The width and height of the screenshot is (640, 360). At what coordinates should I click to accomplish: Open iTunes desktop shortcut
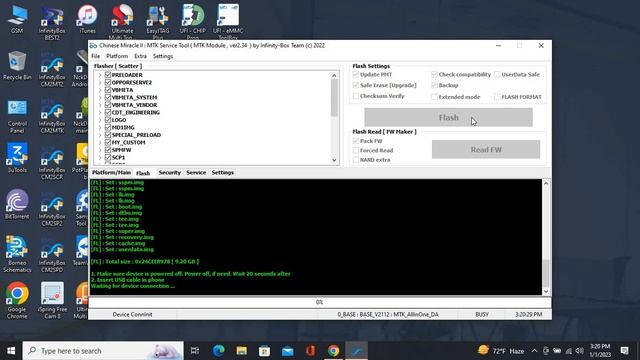(x=87, y=19)
